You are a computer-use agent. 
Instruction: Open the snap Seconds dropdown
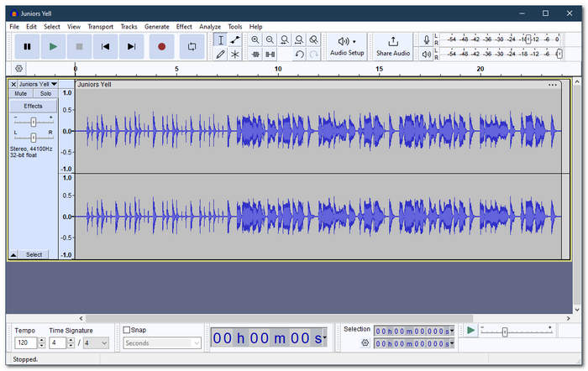pyautogui.click(x=162, y=343)
